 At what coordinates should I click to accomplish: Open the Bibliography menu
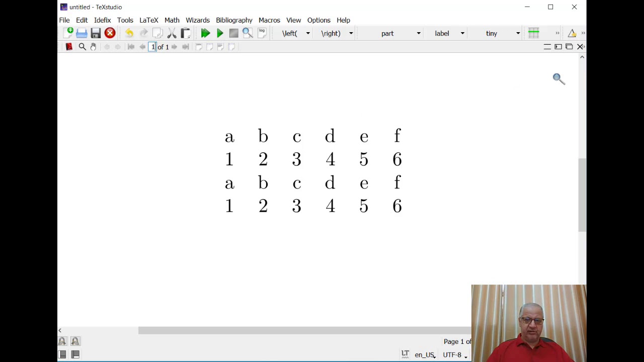tap(234, 20)
